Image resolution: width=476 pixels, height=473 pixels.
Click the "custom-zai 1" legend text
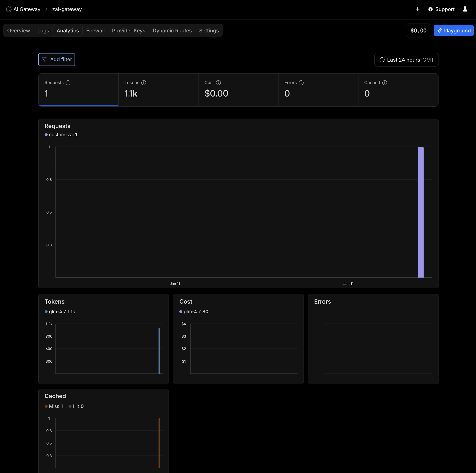pos(63,135)
